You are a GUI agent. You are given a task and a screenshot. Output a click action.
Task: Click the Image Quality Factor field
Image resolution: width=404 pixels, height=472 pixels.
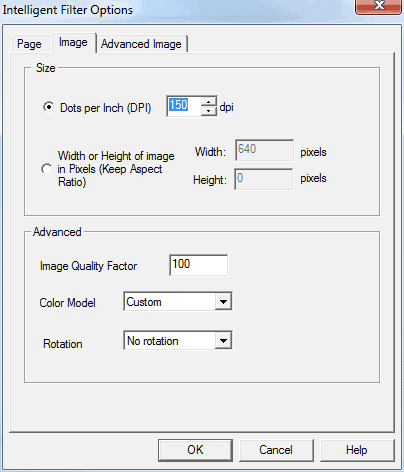tap(199, 265)
